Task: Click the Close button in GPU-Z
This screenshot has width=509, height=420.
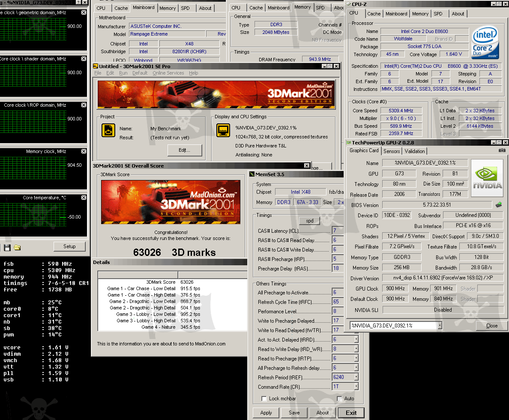Action: 491,325
